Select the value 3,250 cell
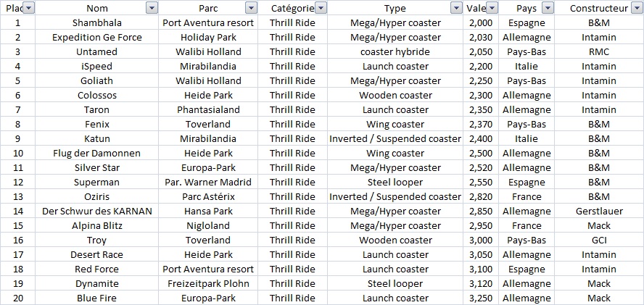Image resolution: width=644 pixels, height=305 pixels. click(481, 298)
